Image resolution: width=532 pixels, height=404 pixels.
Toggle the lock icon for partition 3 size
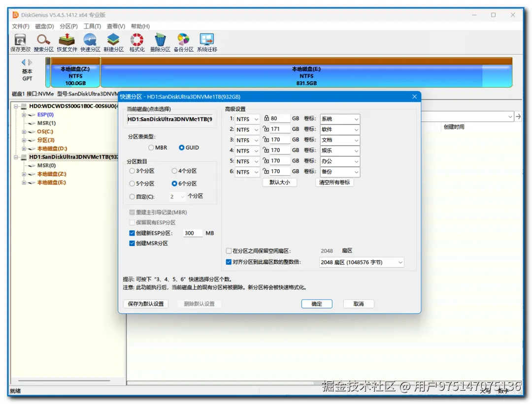266,139
